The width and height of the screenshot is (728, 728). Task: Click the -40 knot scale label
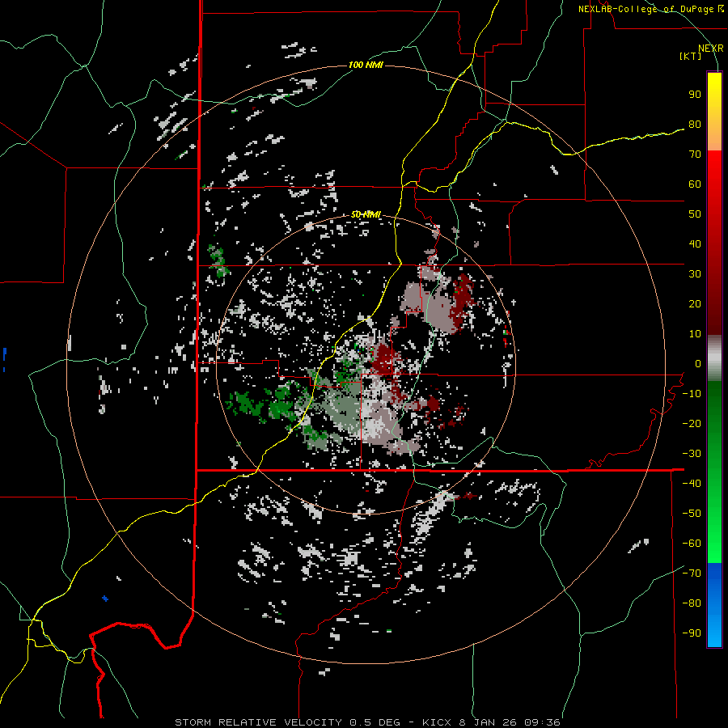(692, 484)
